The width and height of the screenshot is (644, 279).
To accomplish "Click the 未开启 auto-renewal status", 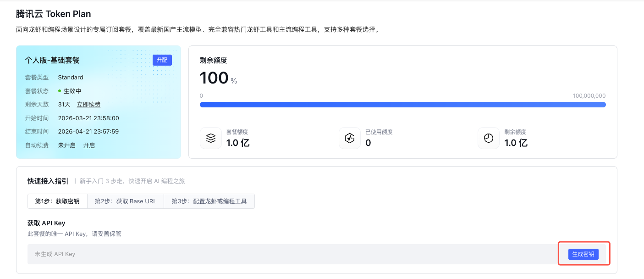I will click(x=67, y=145).
